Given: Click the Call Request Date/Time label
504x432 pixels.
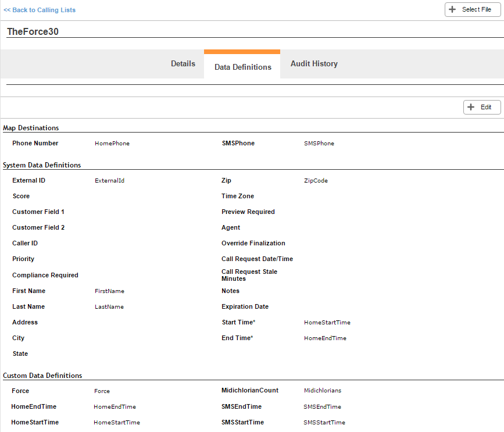Looking at the screenshot, I should (257, 259).
